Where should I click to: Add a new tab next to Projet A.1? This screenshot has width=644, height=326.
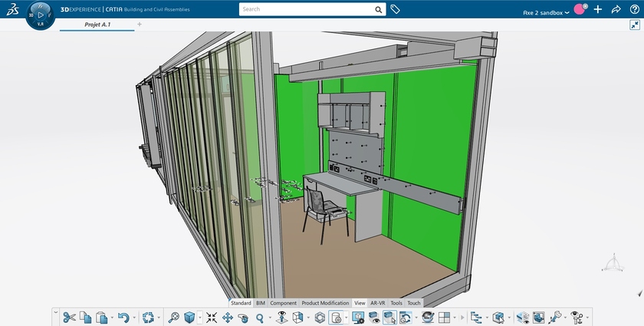coord(139,25)
